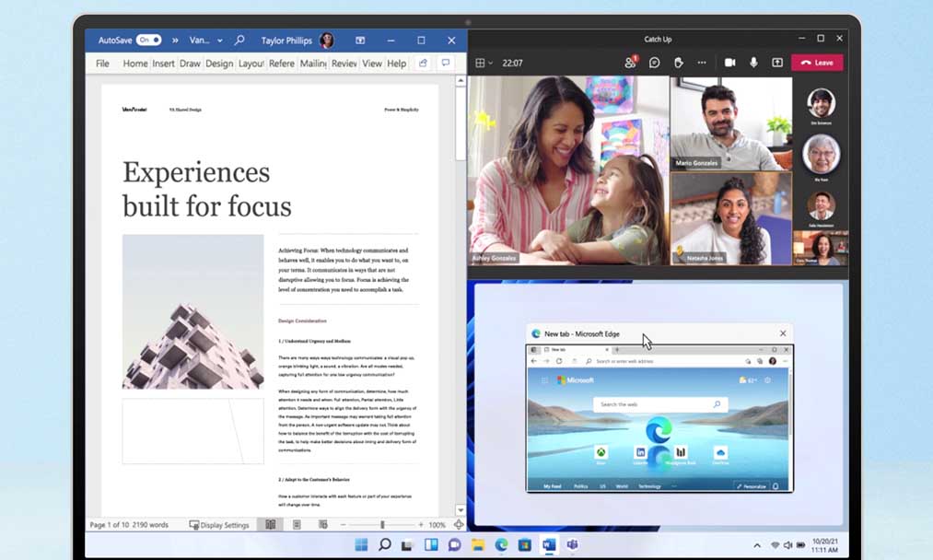Open the search magnifier in Word's title bar
The image size is (933, 560).
[239, 40]
